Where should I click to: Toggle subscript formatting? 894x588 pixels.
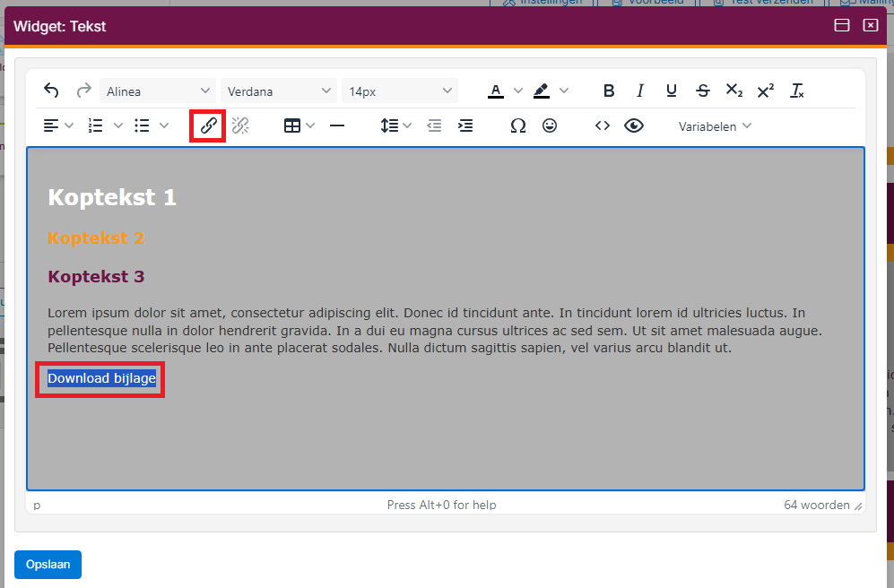(734, 91)
